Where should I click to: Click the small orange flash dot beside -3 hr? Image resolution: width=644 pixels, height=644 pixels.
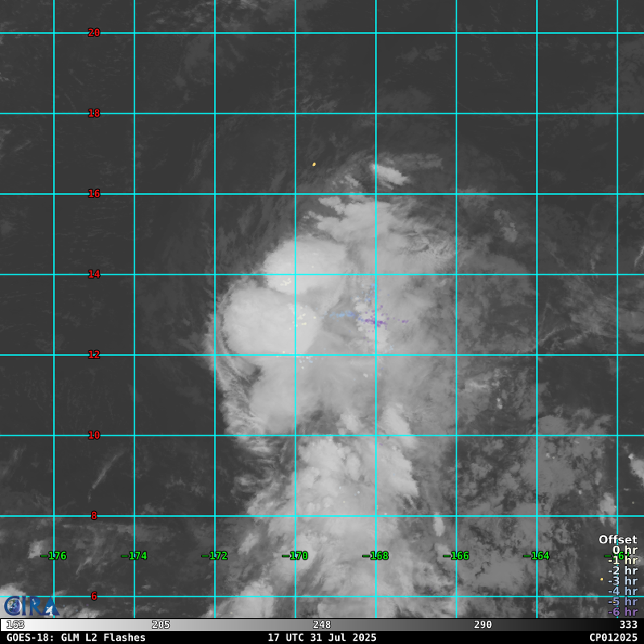[601, 579]
